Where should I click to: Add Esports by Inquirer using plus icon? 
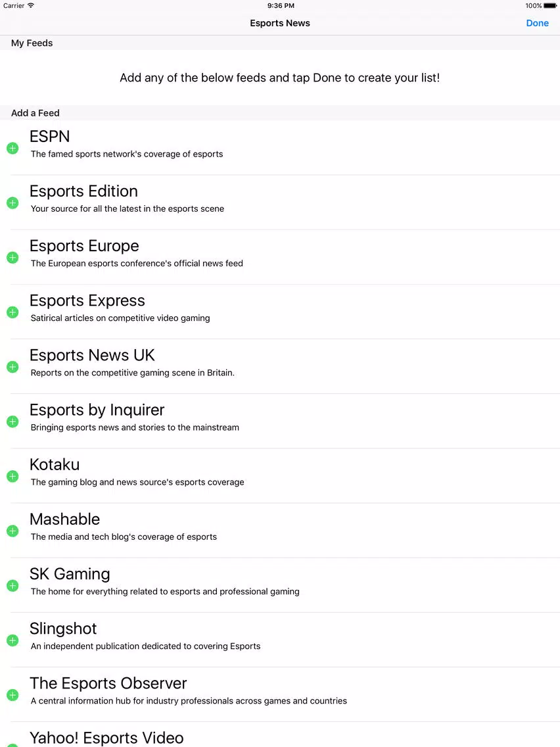click(12, 422)
